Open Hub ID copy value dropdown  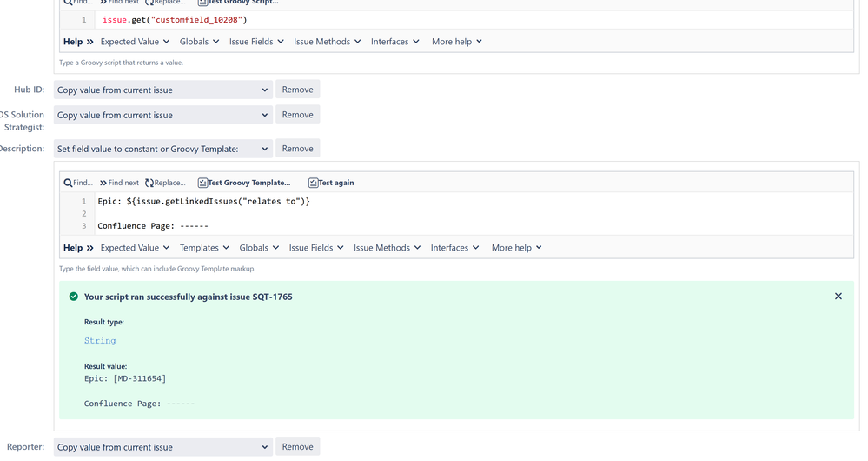pos(162,90)
